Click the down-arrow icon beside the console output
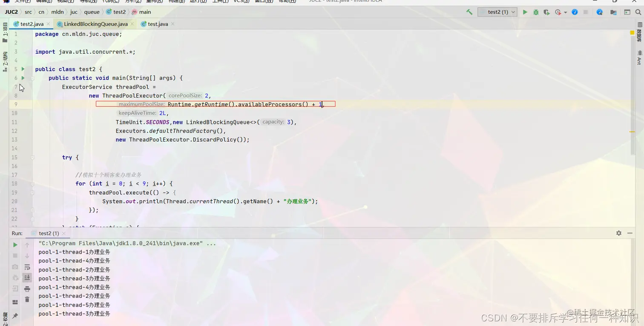The width and height of the screenshot is (644, 326). pos(27,256)
